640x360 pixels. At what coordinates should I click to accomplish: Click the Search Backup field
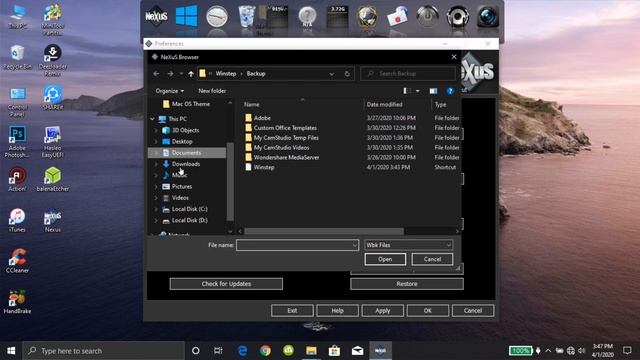(x=408, y=74)
